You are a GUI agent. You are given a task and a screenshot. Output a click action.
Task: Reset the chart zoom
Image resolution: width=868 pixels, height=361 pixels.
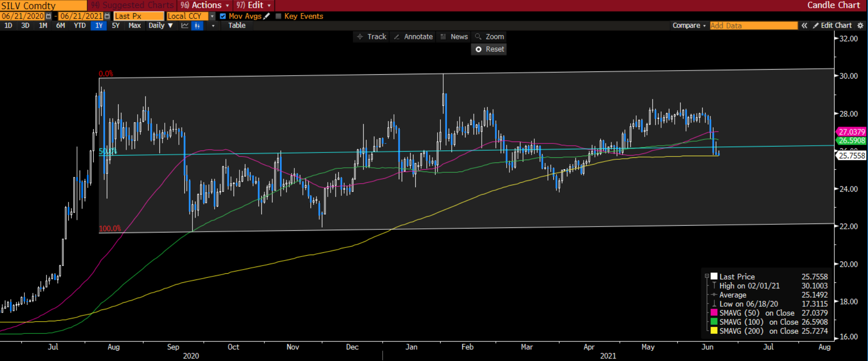coord(489,49)
